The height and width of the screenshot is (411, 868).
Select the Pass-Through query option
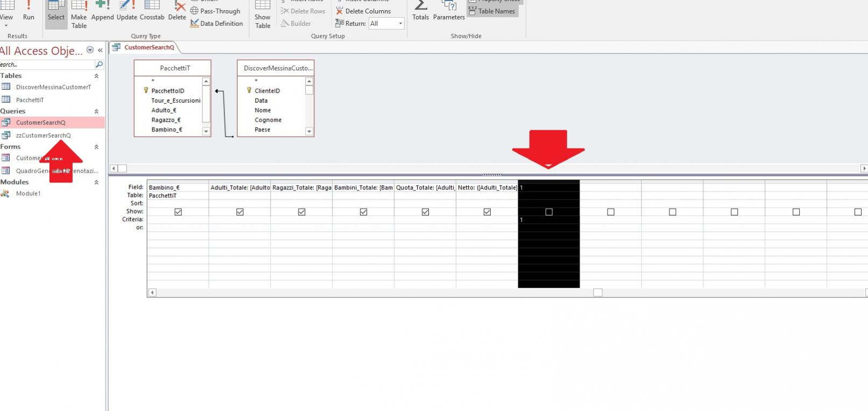(215, 11)
